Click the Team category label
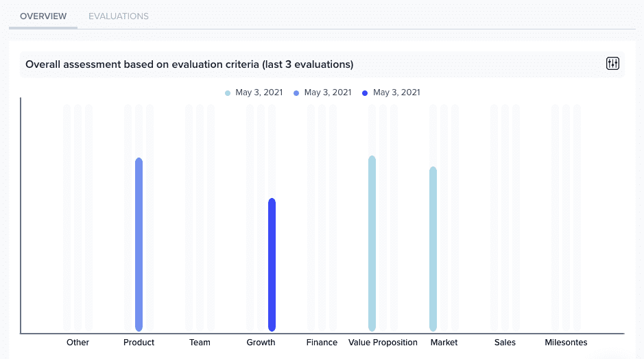Viewport: 644px width, 359px height. point(200,343)
